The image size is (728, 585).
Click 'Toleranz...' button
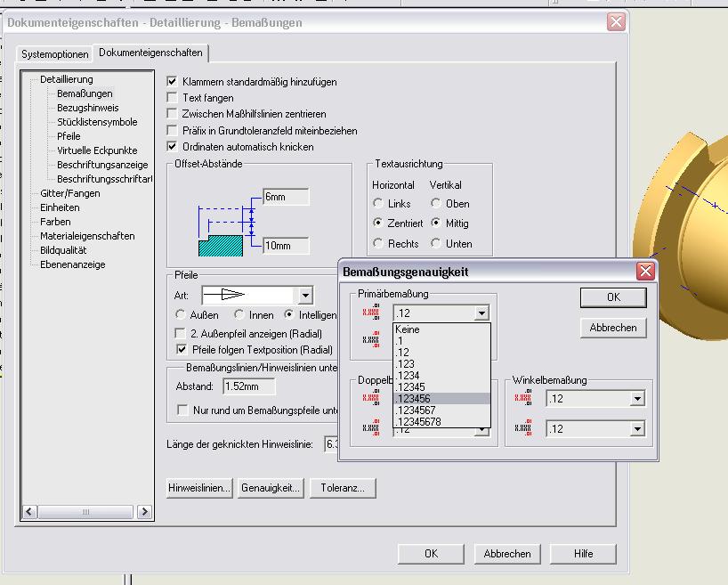[343, 488]
